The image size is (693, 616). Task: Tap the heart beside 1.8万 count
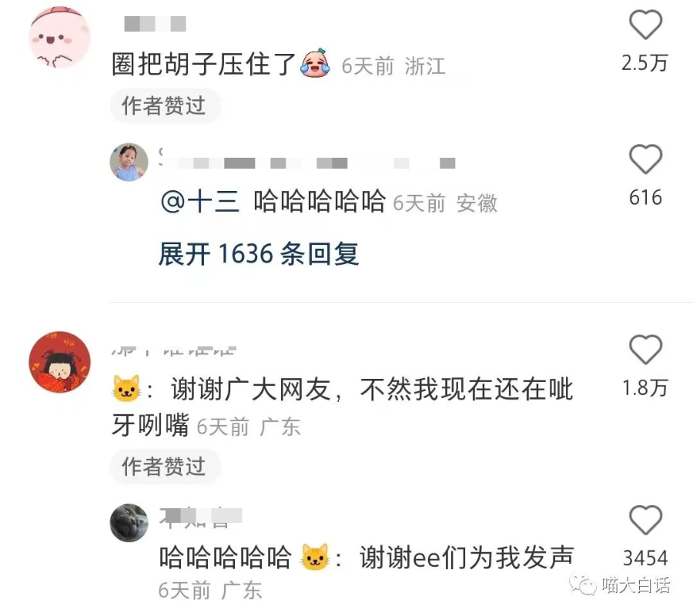point(645,350)
